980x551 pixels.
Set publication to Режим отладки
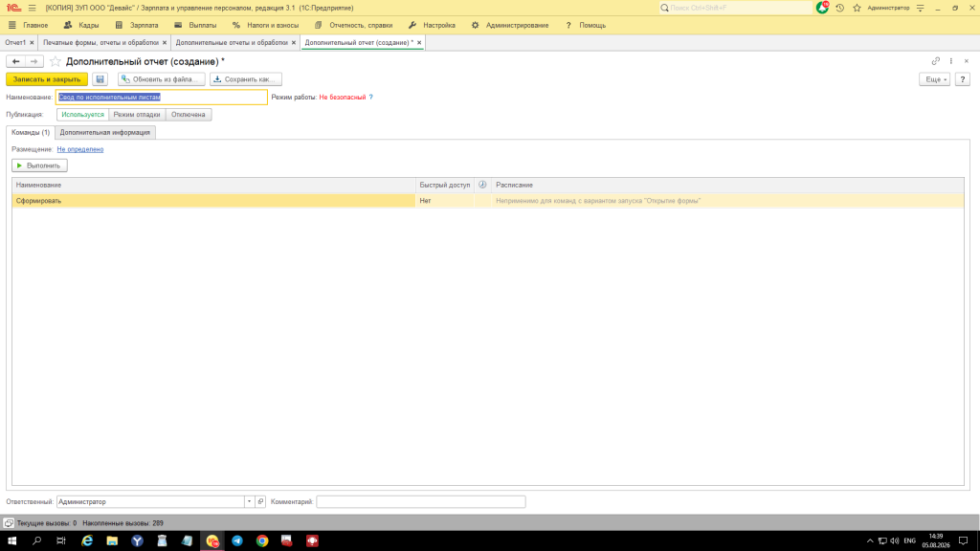coord(137,115)
